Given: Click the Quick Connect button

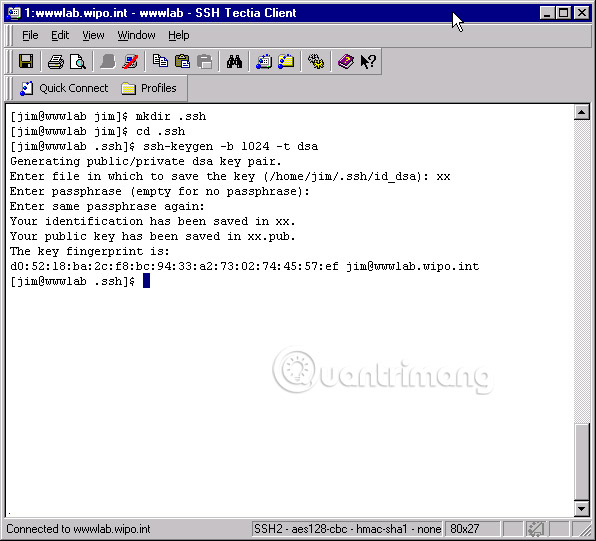Looking at the screenshot, I should [64, 88].
